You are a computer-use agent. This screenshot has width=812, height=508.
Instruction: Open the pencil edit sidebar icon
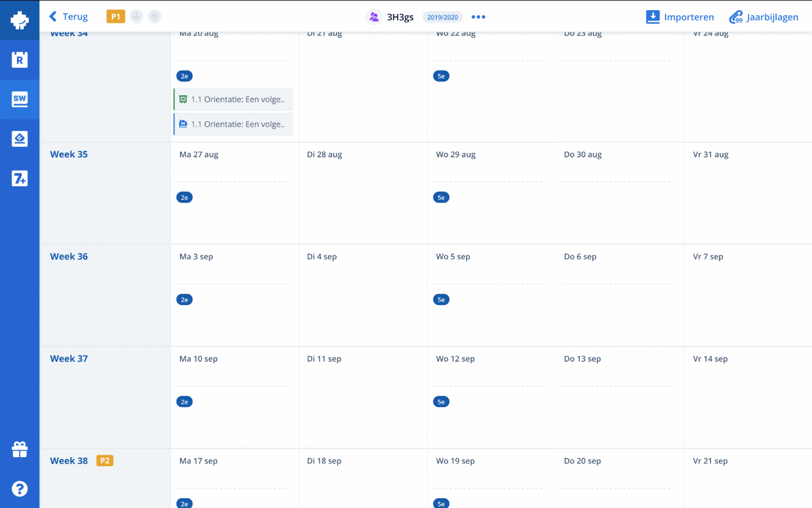(19, 139)
